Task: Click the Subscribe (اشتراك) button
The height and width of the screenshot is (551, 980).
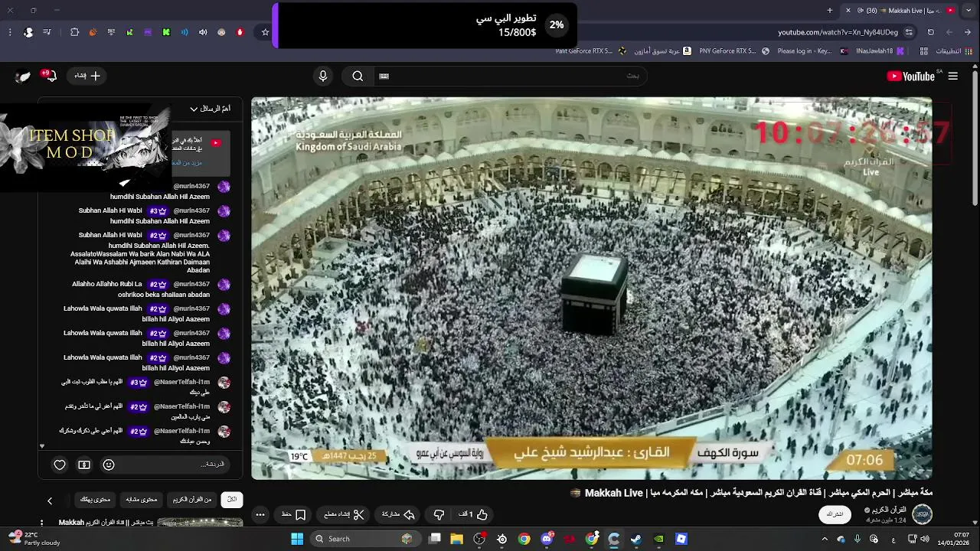Action: [835, 514]
